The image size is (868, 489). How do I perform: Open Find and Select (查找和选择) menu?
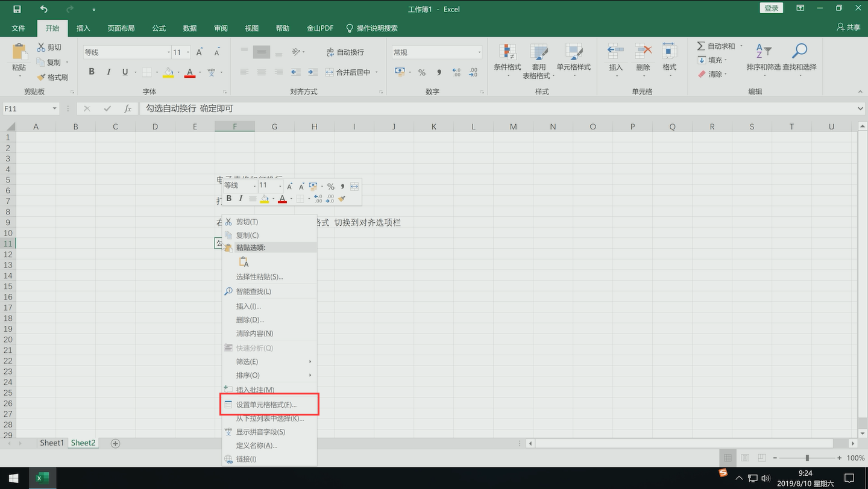pos(799,59)
